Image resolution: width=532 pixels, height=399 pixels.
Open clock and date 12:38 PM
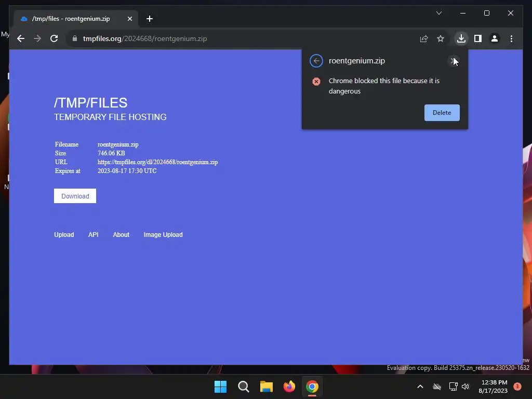point(493,387)
